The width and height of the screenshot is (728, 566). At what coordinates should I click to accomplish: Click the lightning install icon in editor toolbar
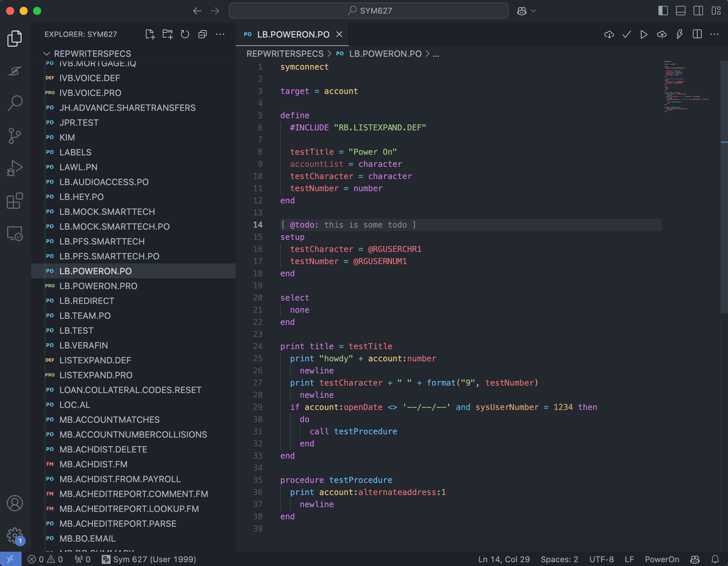point(679,34)
